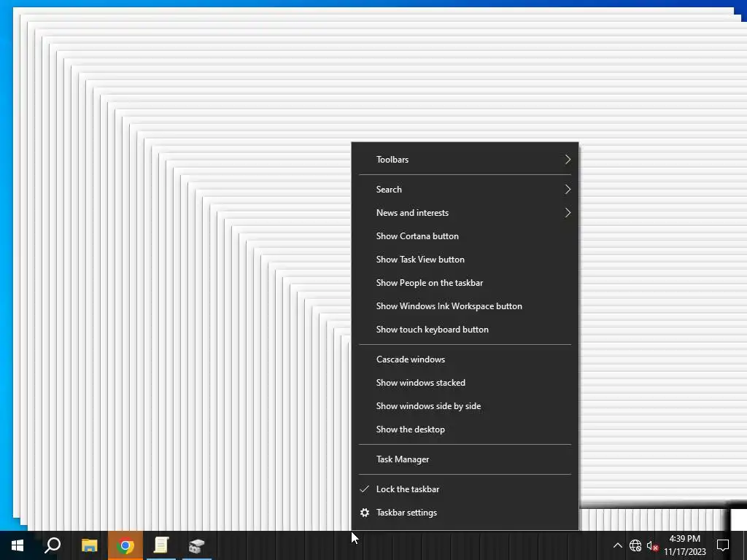Open File Explorer from the taskbar

pyautogui.click(x=89, y=545)
